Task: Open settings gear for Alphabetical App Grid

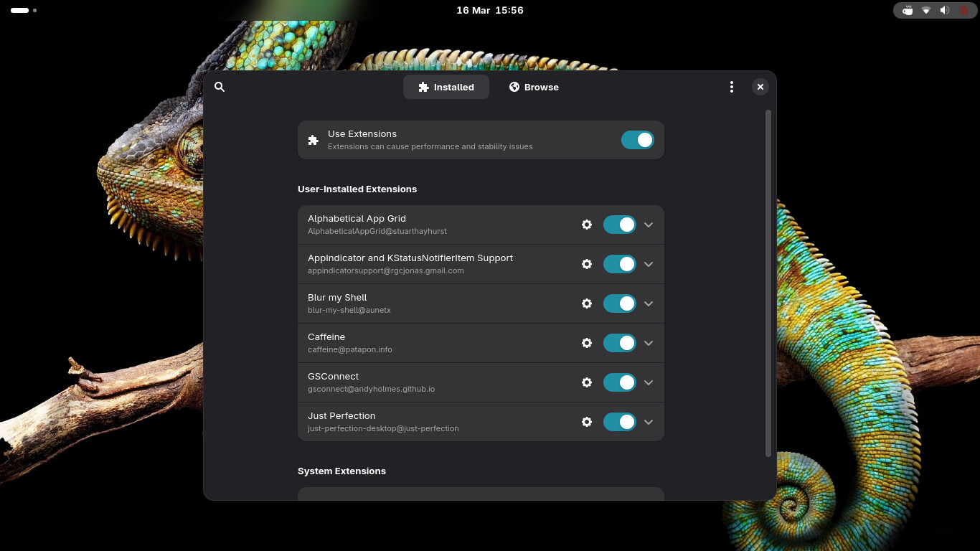Action: 587,225
